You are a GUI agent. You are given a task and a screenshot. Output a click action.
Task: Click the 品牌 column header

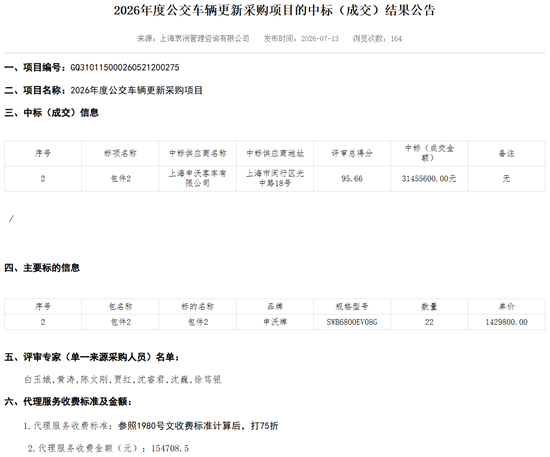coord(275,307)
